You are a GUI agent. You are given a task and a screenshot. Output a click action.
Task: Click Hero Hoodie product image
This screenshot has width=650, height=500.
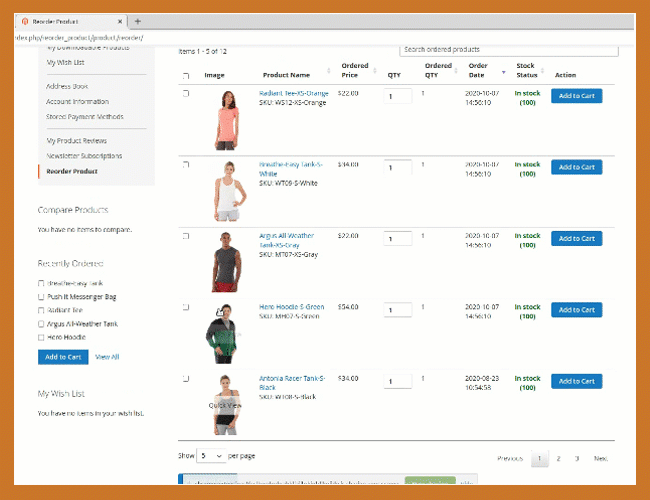click(226, 332)
